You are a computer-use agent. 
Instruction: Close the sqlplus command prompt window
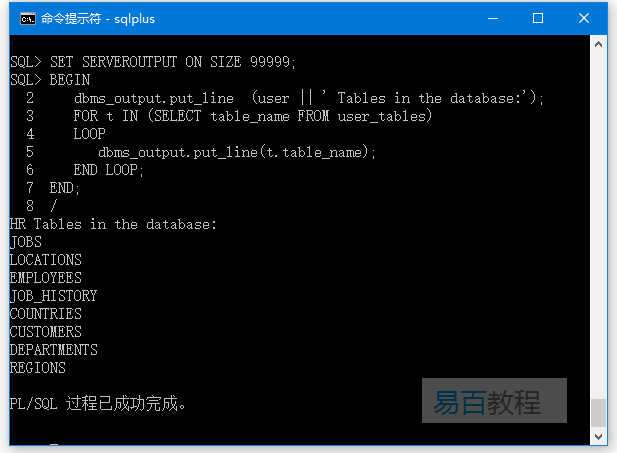pos(584,18)
